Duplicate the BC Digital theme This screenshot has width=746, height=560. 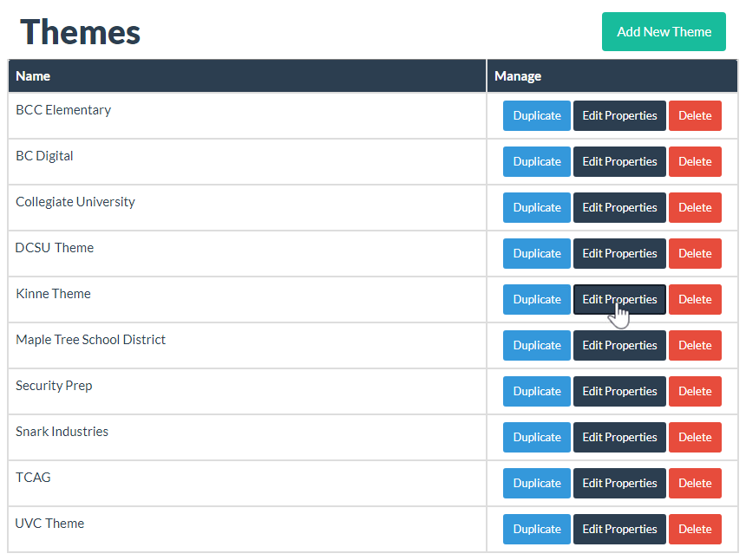[x=537, y=161]
